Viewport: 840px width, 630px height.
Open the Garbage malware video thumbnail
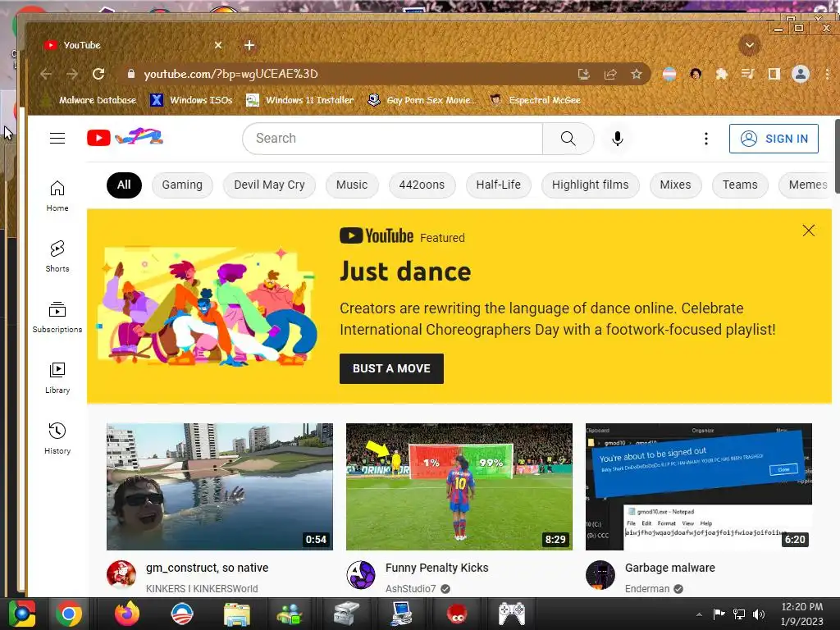699,486
